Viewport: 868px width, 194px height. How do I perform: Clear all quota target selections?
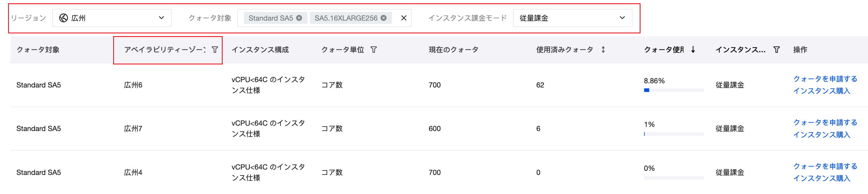pyautogui.click(x=403, y=18)
